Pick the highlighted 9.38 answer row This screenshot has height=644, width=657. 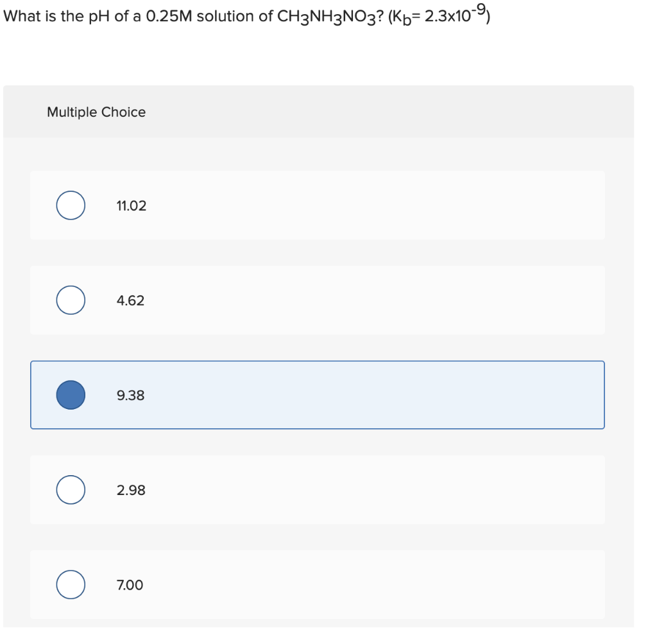(x=318, y=395)
